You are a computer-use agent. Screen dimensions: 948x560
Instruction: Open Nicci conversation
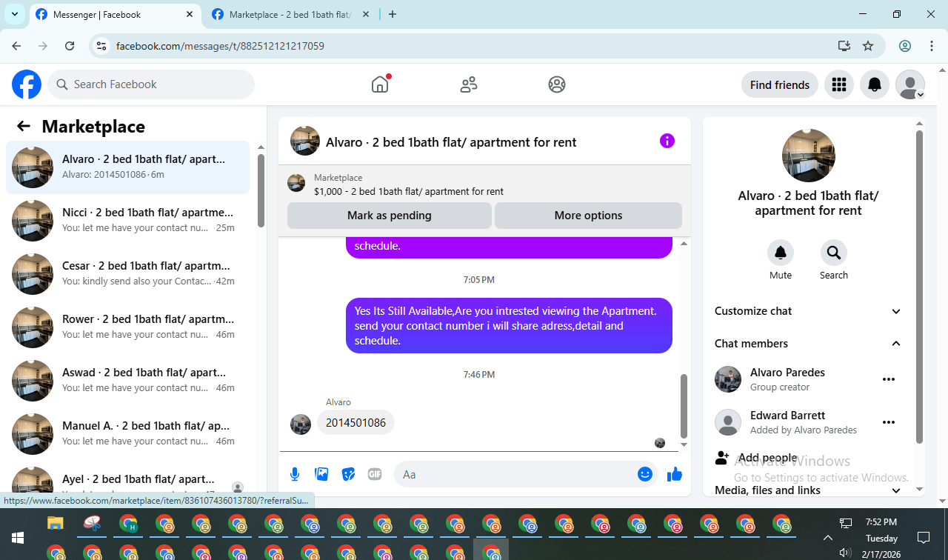128,221
